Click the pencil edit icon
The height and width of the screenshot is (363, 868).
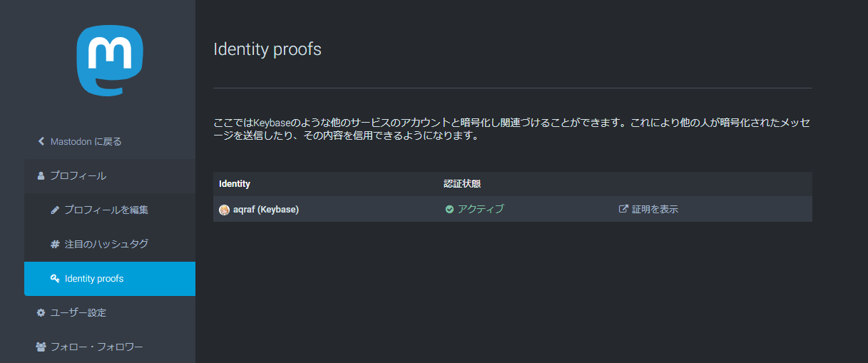click(x=55, y=210)
